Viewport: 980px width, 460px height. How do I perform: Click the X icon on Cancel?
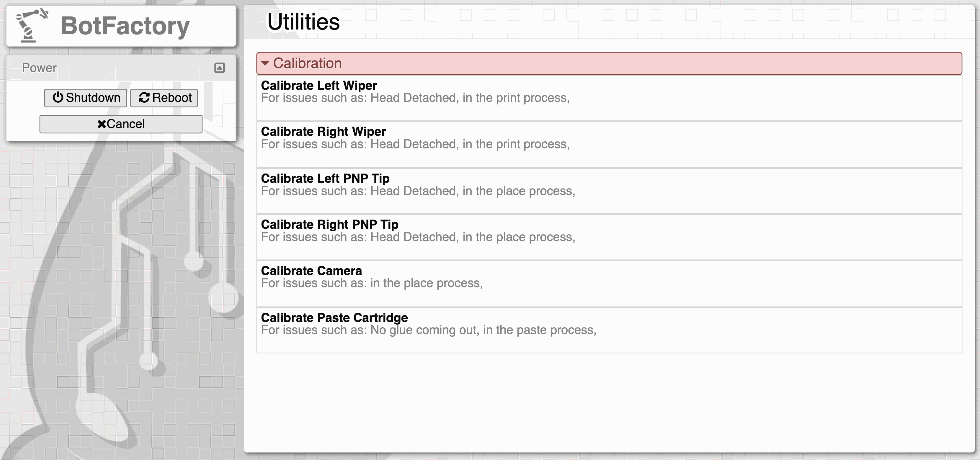pos(102,124)
